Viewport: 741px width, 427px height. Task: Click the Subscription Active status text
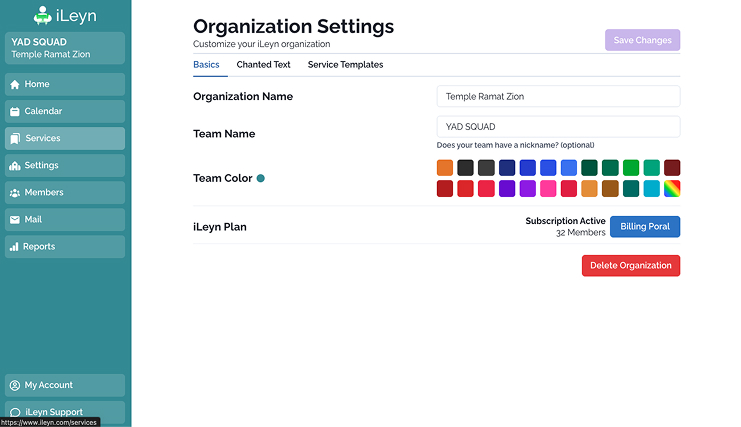[565, 221]
